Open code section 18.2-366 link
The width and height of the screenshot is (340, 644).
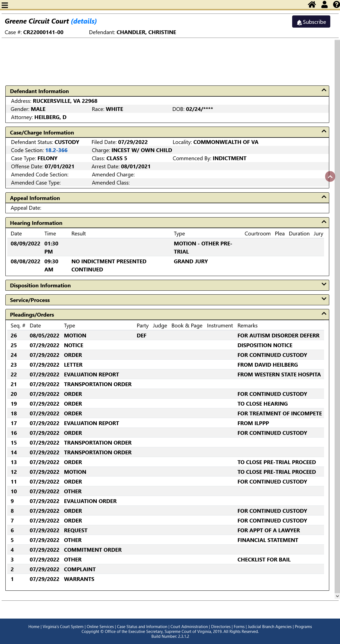pos(56,150)
